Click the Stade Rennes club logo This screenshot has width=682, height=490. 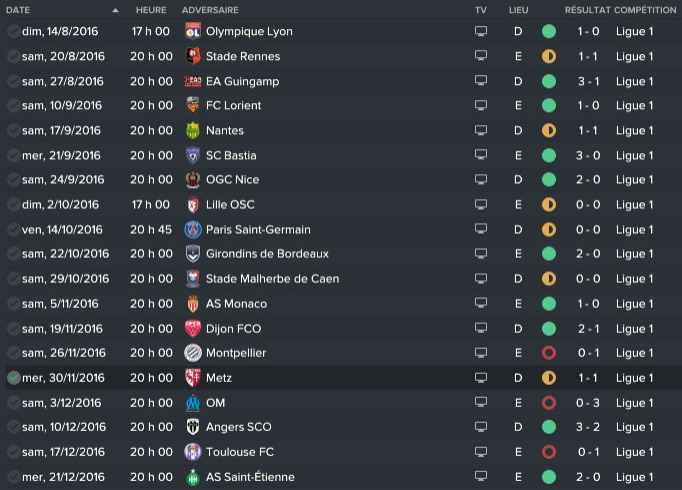click(193, 57)
